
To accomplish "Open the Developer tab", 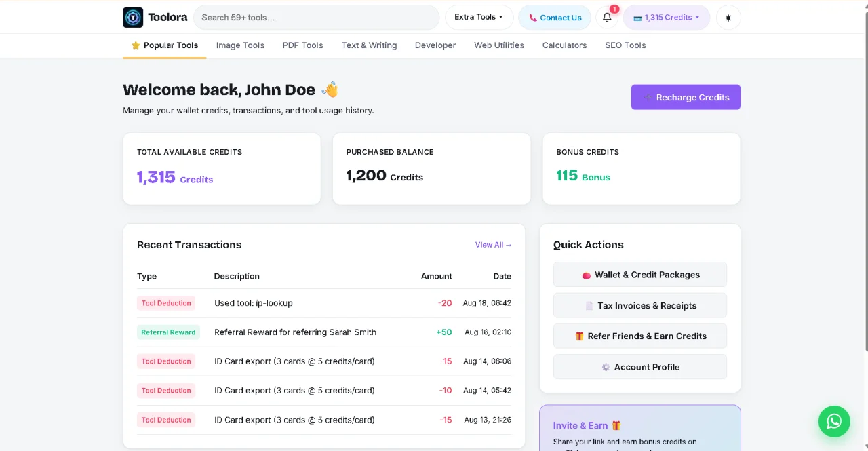I will pyautogui.click(x=435, y=45).
